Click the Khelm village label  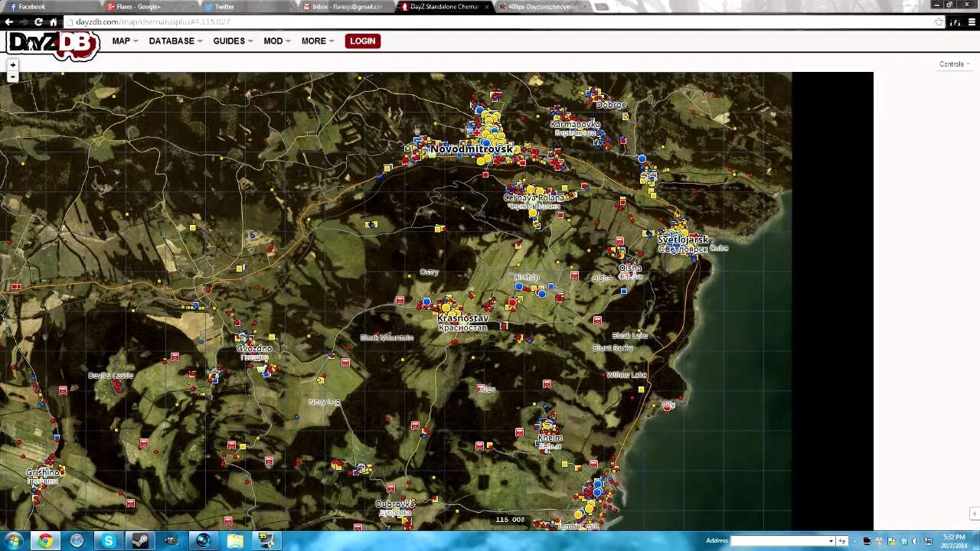click(x=550, y=439)
